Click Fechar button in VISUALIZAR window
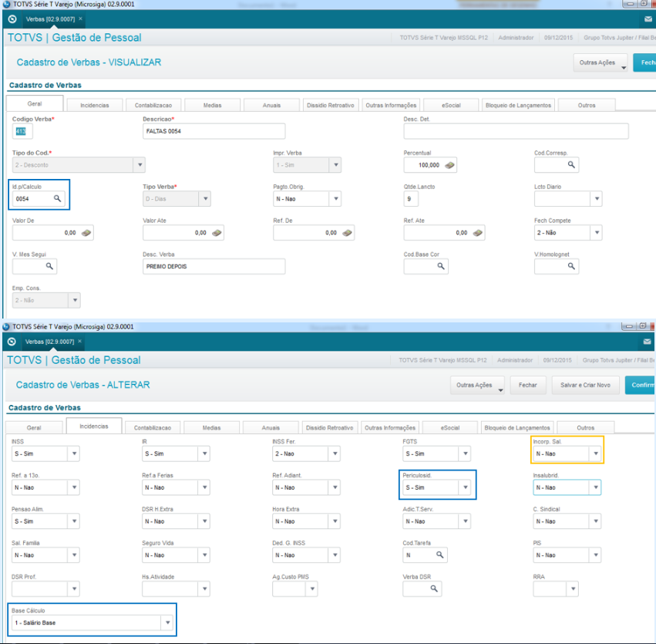 [644, 62]
